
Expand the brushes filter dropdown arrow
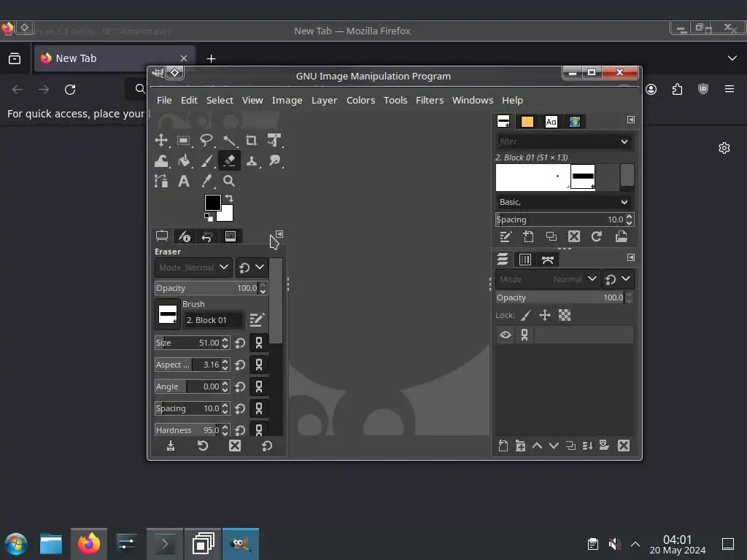pos(624,142)
